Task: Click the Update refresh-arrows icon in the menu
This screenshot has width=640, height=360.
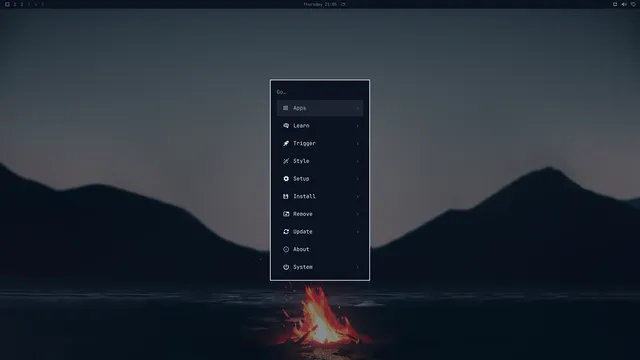Action: pyautogui.click(x=286, y=231)
